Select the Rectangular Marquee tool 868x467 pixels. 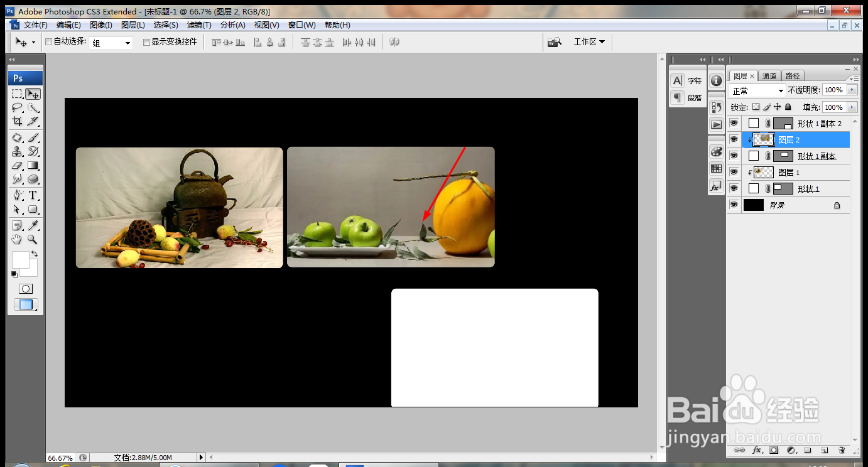[18, 94]
